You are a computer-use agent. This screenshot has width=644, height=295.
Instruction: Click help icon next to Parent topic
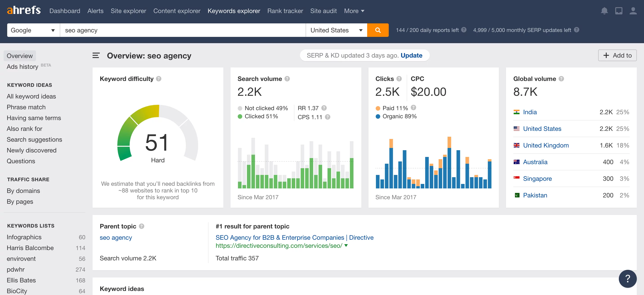coord(142,226)
